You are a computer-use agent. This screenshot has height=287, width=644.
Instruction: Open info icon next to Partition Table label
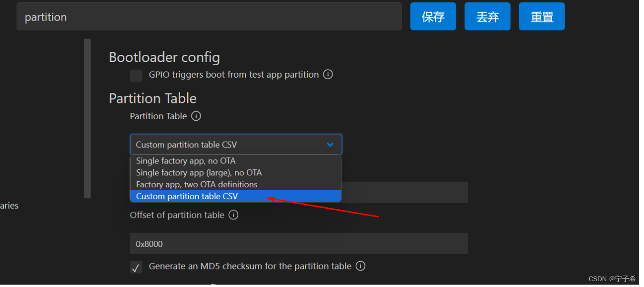[196, 116]
